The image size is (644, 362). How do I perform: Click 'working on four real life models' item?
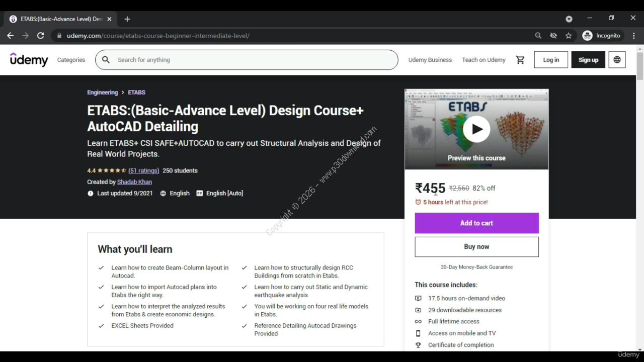point(311,310)
